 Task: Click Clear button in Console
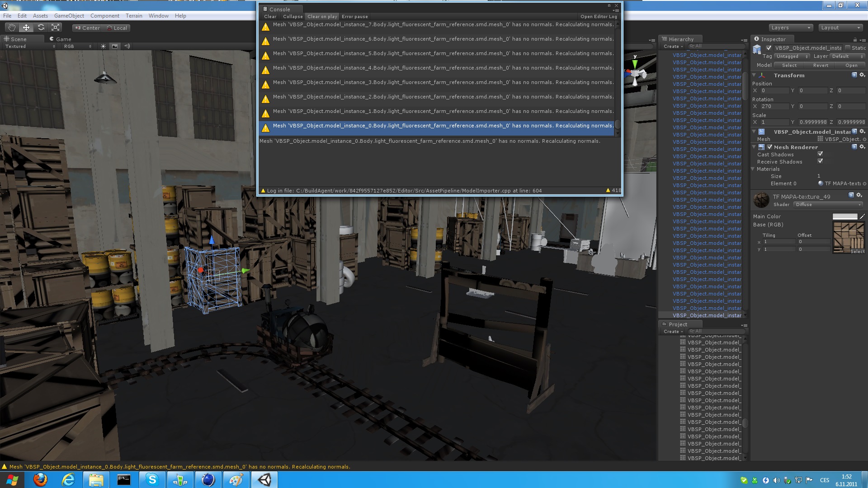tap(270, 16)
